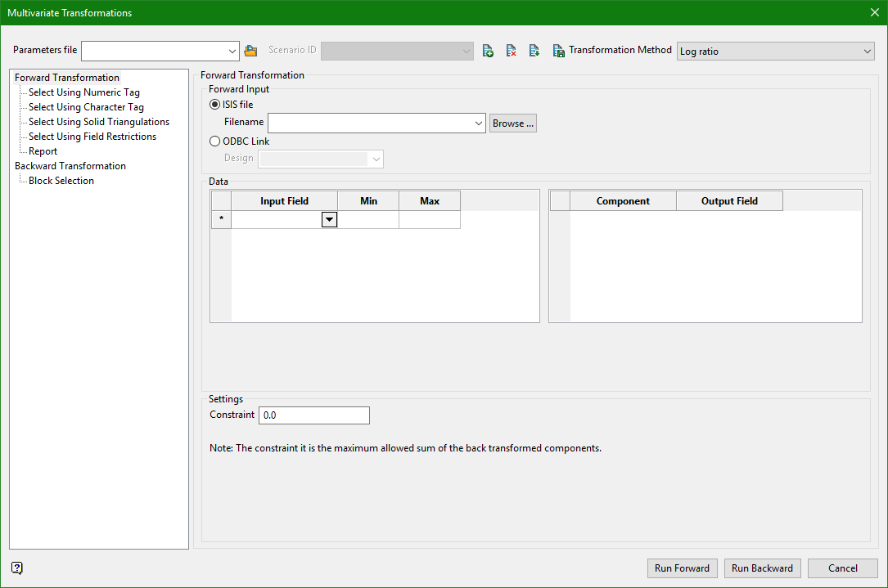Open the Parameters file dropdown
The height and width of the screenshot is (588, 888).
[232, 51]
